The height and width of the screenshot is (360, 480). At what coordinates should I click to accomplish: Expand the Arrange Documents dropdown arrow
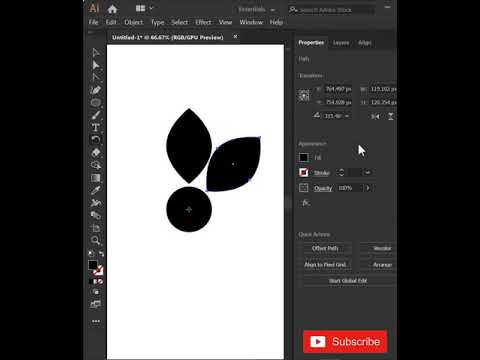[151, 8]
